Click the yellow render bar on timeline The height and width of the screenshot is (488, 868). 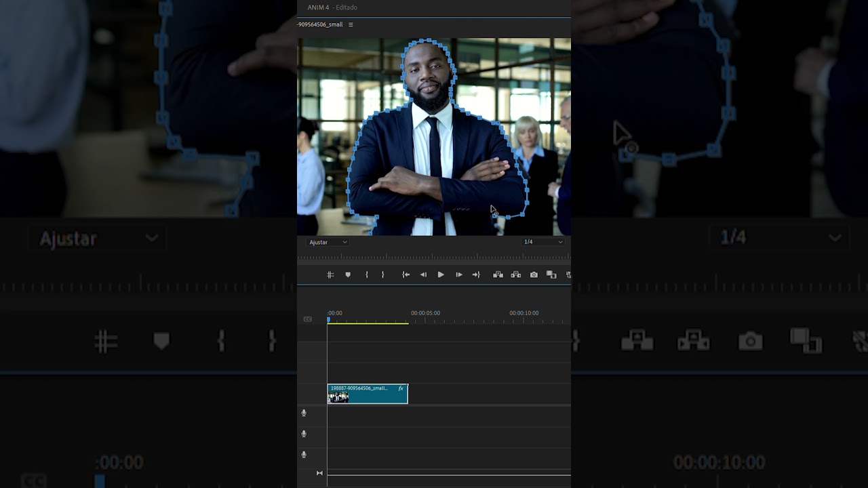click(368, 323)
